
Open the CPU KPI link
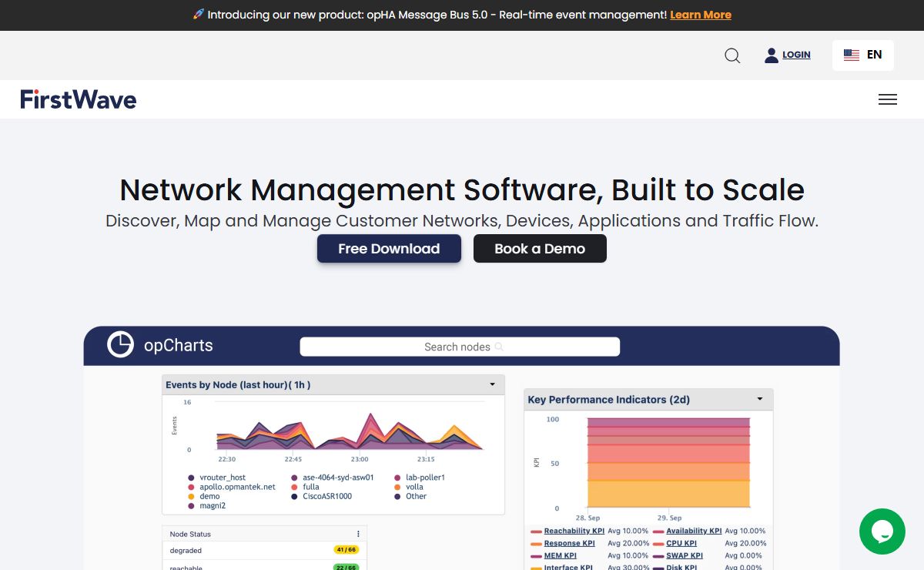point(681,543)
